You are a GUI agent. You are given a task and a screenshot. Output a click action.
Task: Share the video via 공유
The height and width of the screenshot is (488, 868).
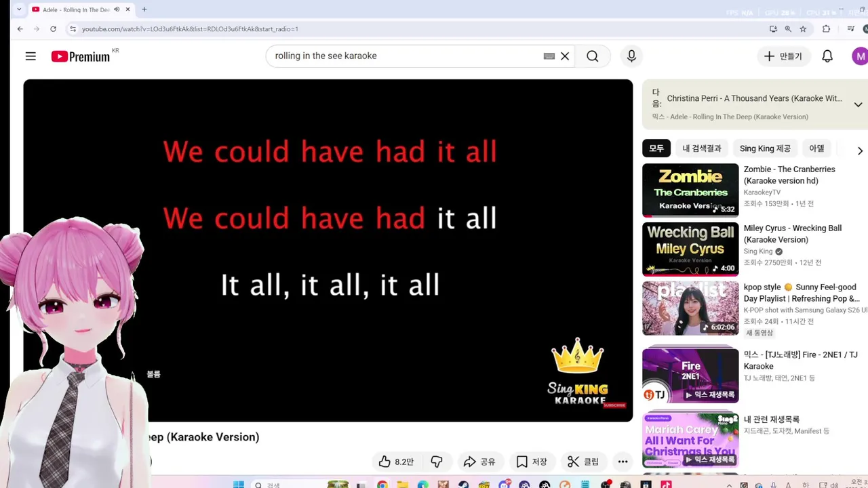(x=479, y=462)
